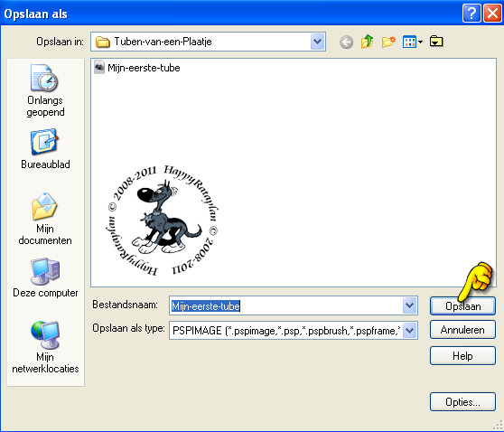
Task: Open Deze computer location
Action: pos(45,277)
